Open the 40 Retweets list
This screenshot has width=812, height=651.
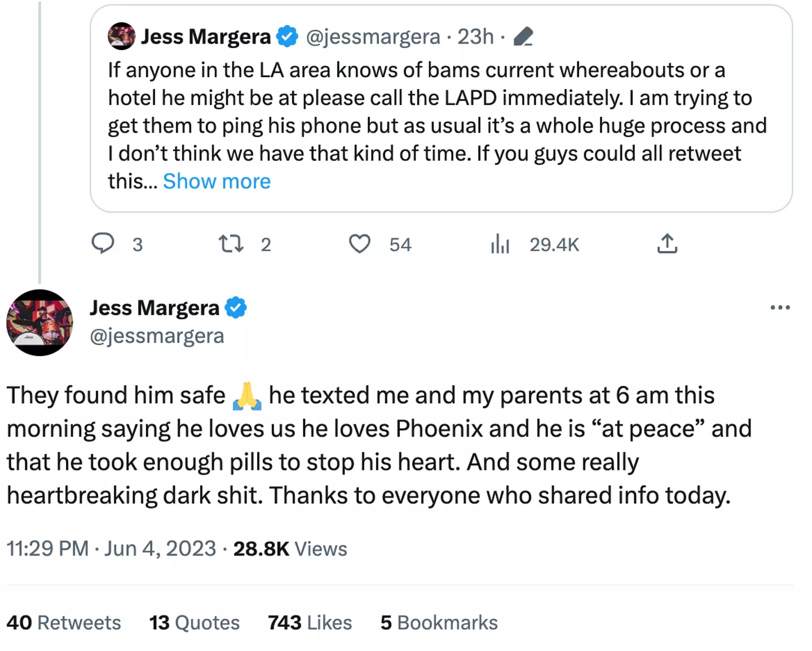point(64,623)
